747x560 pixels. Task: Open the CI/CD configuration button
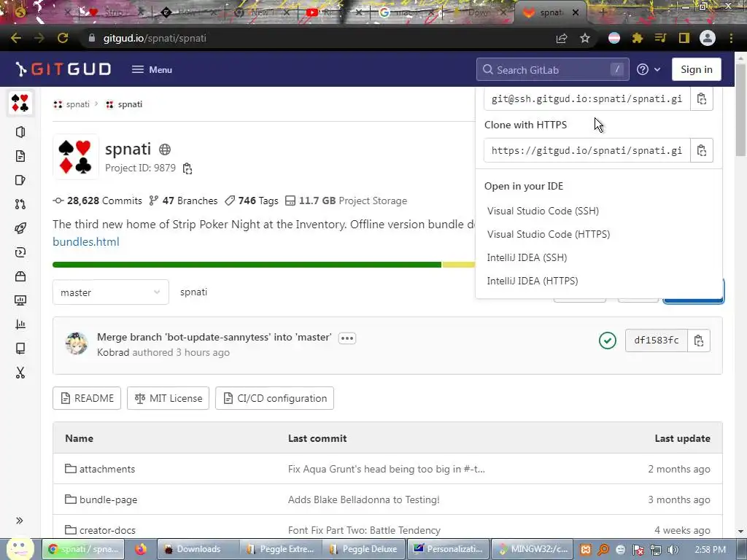coord(274,398)
